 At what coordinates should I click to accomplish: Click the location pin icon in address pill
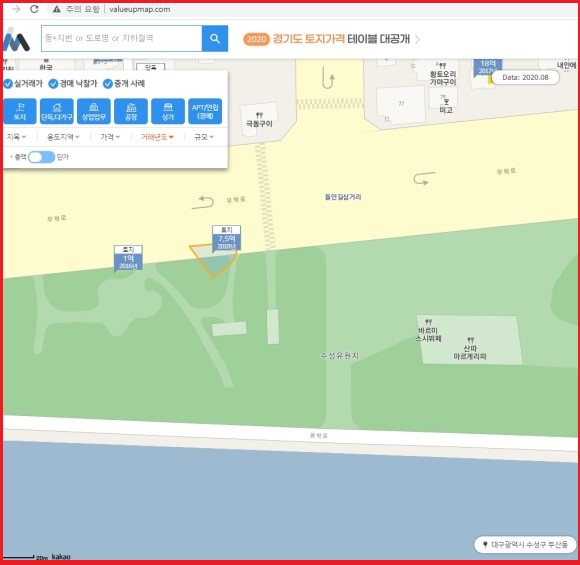click(485, 545)
